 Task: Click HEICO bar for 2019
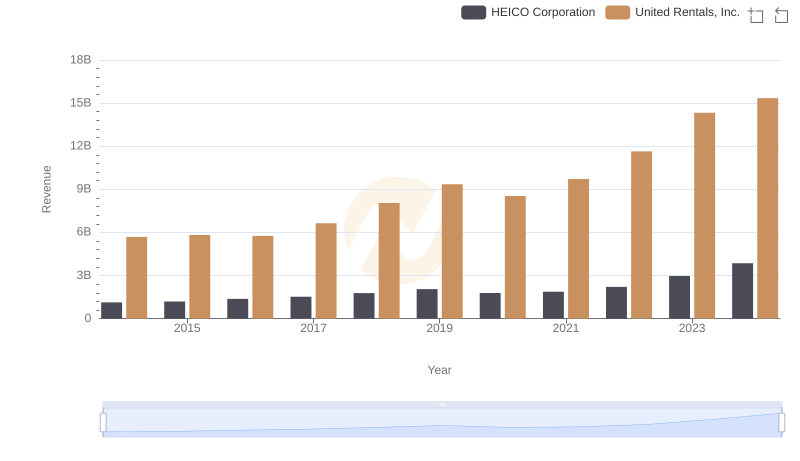[427, 304]
